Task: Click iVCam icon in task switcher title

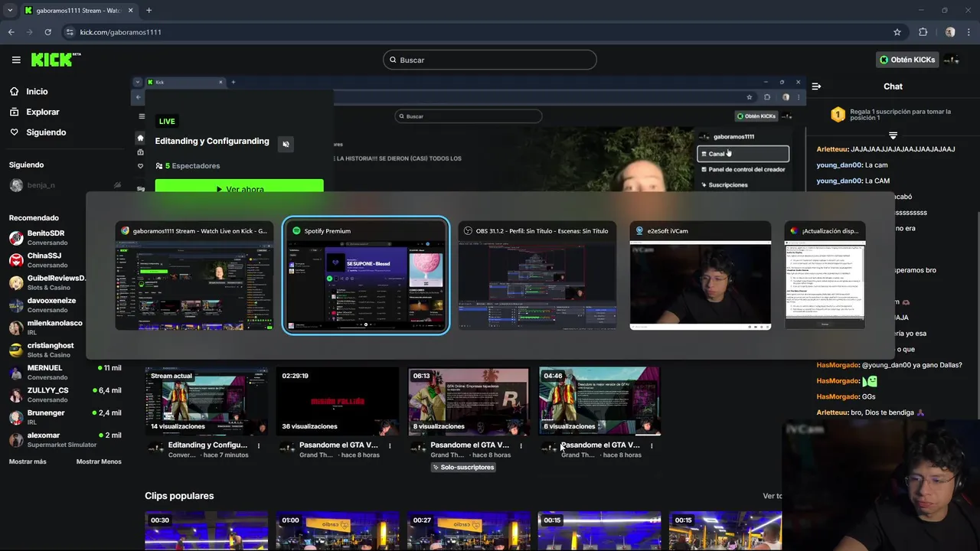Action: click(639, 230)
